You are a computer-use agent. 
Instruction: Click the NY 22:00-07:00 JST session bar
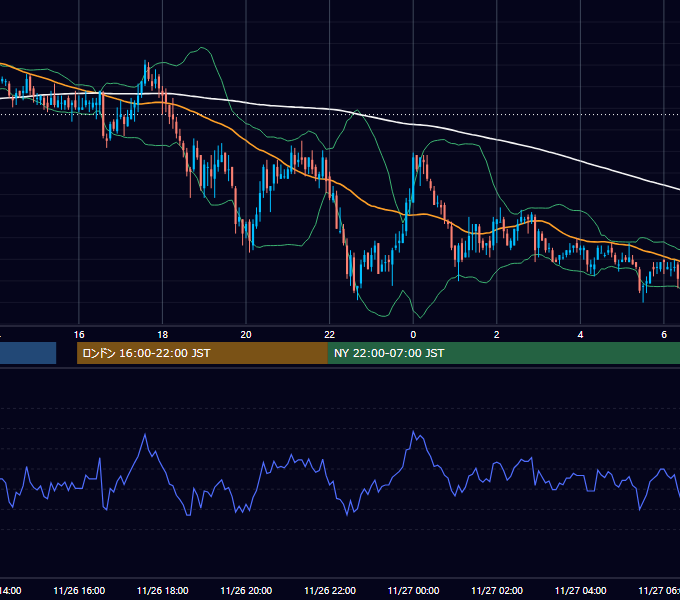point(503,353)
